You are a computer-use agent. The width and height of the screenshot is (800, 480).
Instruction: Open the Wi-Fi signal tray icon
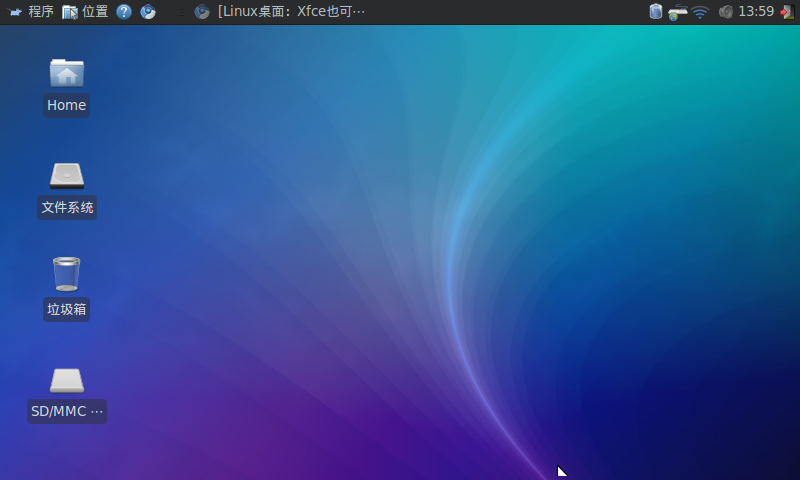[700, 12]
